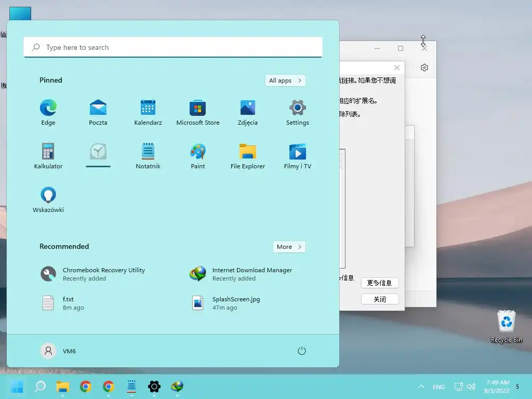Click the greyed clock app icon
The height and width of the screenshot is (399, 532).
pyautogui.click(x=98, y=152)
